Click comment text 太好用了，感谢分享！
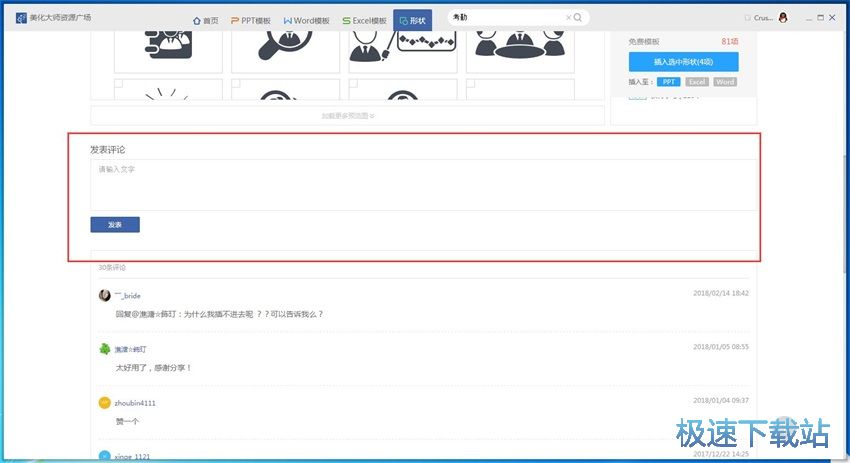 pos(153,368)
